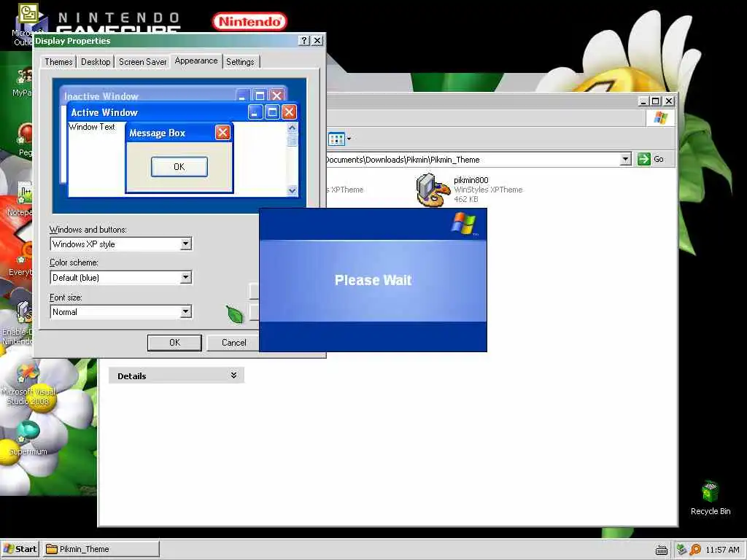Click the Explorer address path field
Image resolution: width=747 pixels, height=560 pixels.
point(473,160)
